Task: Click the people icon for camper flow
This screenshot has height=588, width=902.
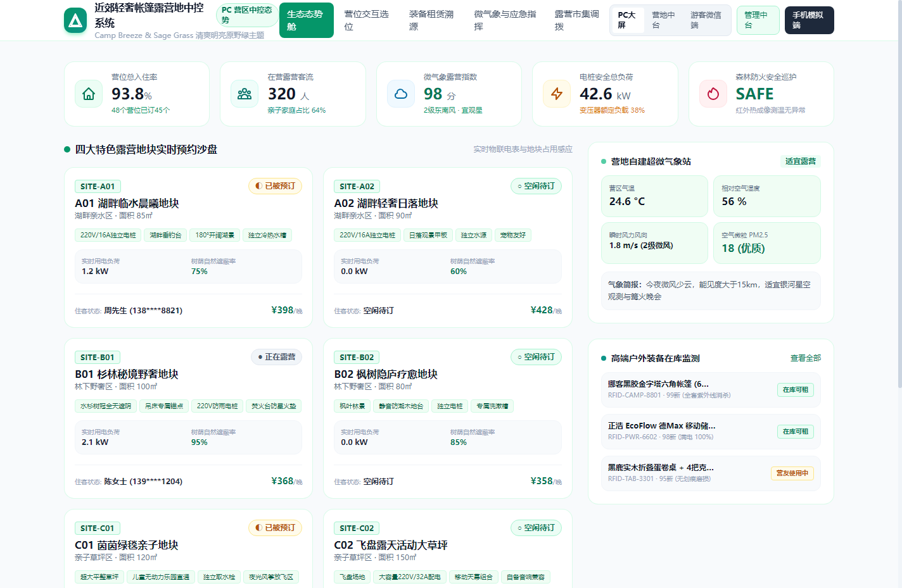Action: [x=245, y=94]
